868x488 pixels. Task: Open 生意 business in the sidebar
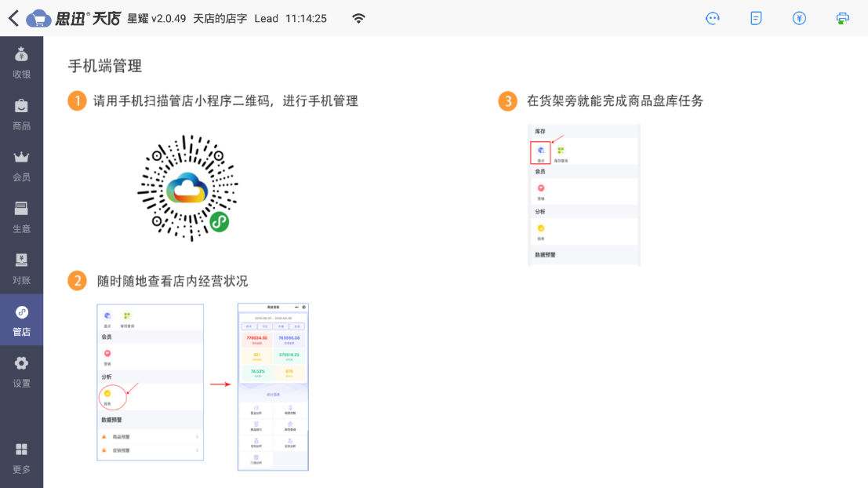tap(22, 217)
